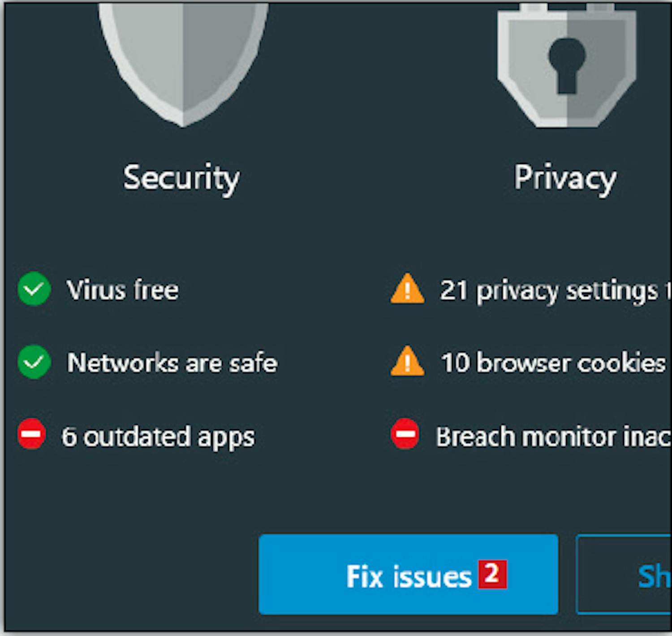Open the Privacy section heading
The width and height of the screenshot is (672, 636).
coord(565,178)
